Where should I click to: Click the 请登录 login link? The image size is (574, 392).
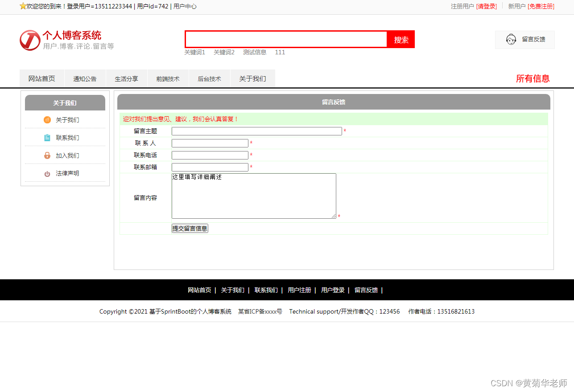(x=487, y=7)
